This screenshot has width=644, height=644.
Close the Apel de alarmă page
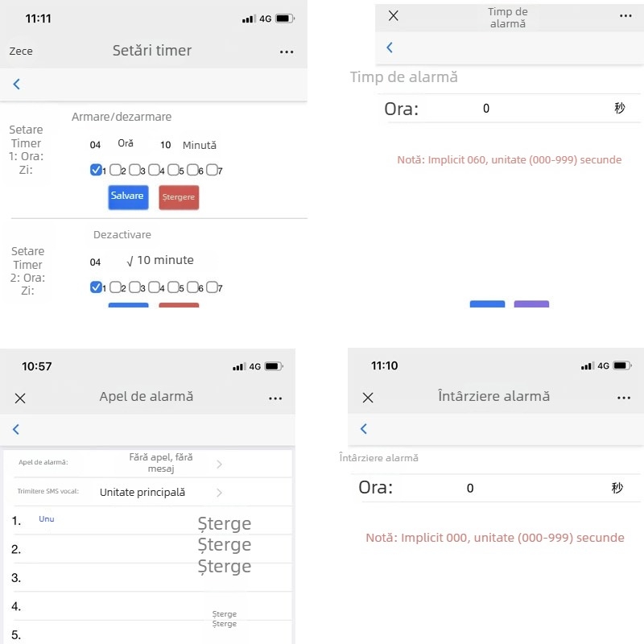(20, 398)
